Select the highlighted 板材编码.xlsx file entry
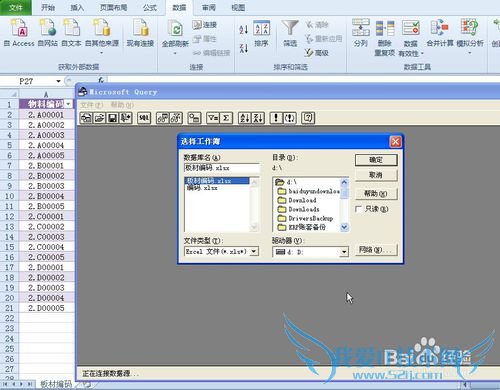The height and width of the screenshot is (390, 500). tap(217, 181)
